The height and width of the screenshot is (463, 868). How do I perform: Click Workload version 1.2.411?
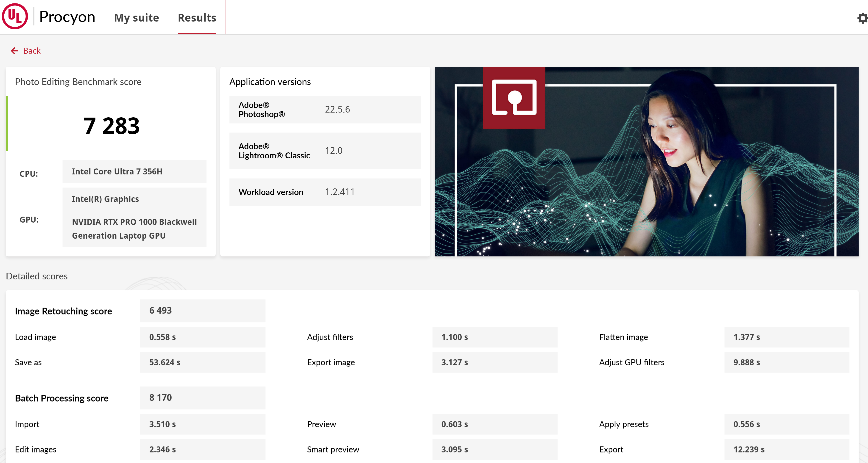click(340, 192)
